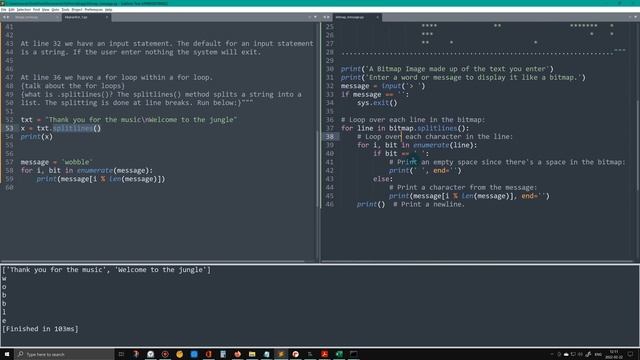Open the right pane tab list dropdown

(636, 17)
